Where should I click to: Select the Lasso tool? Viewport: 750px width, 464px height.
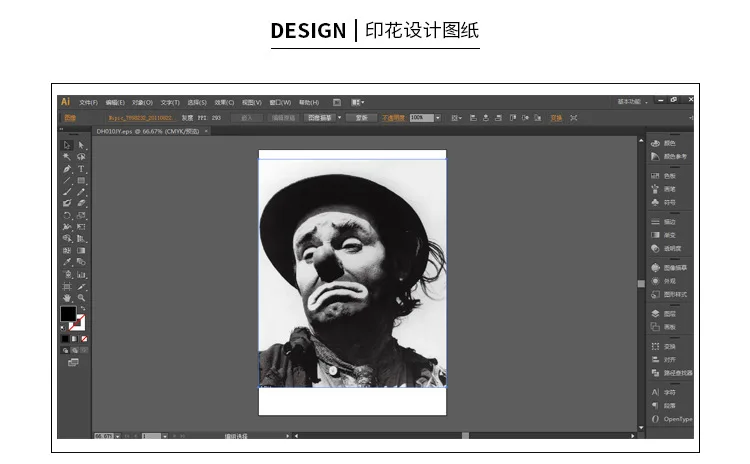tap(81, 157)
